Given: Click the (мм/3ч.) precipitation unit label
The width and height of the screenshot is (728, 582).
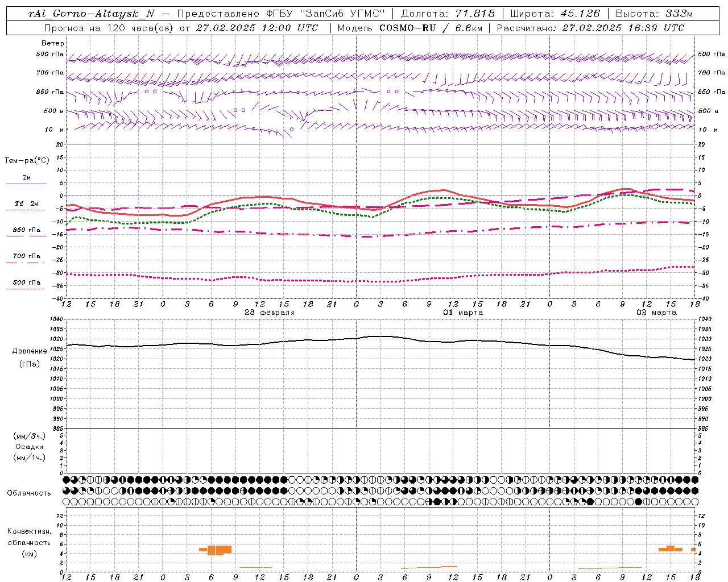Looking at the screenshot, I should (30, 436).
